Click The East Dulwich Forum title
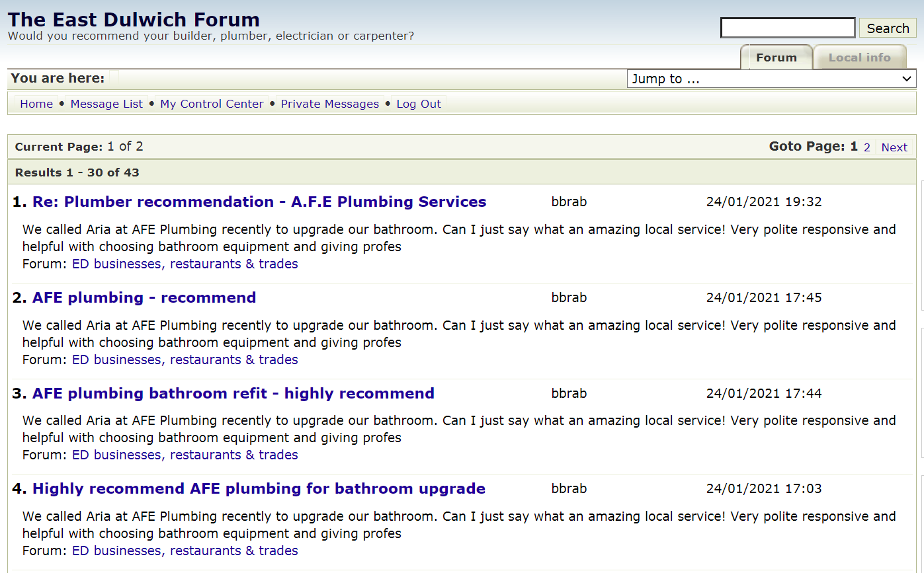Image resolution: width=924 pixels, height=573 pixels. click(x=134, y=19)
